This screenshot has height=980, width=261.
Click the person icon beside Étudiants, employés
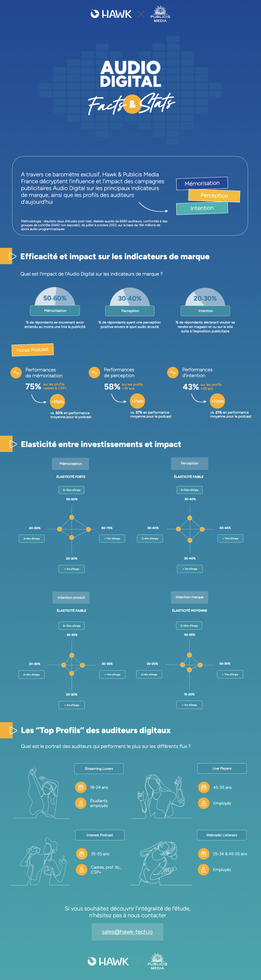pyautogui.click(x=81, y=803)
